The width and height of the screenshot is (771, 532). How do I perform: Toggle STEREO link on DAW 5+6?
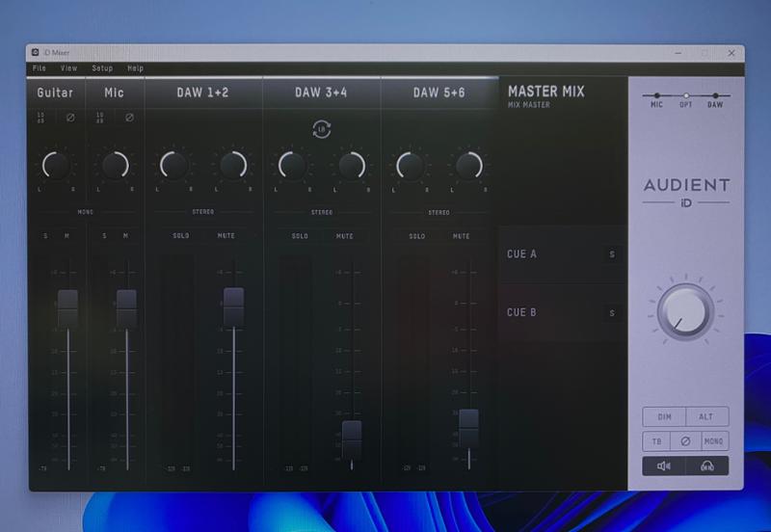439,212
